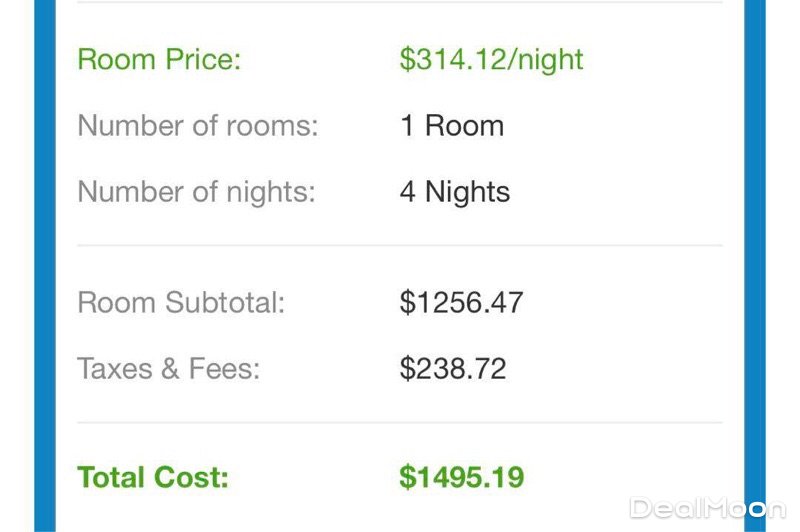This screenshot has height=532, width=800.
Task: Click the right blue vertical border bar
Action: 755,266
